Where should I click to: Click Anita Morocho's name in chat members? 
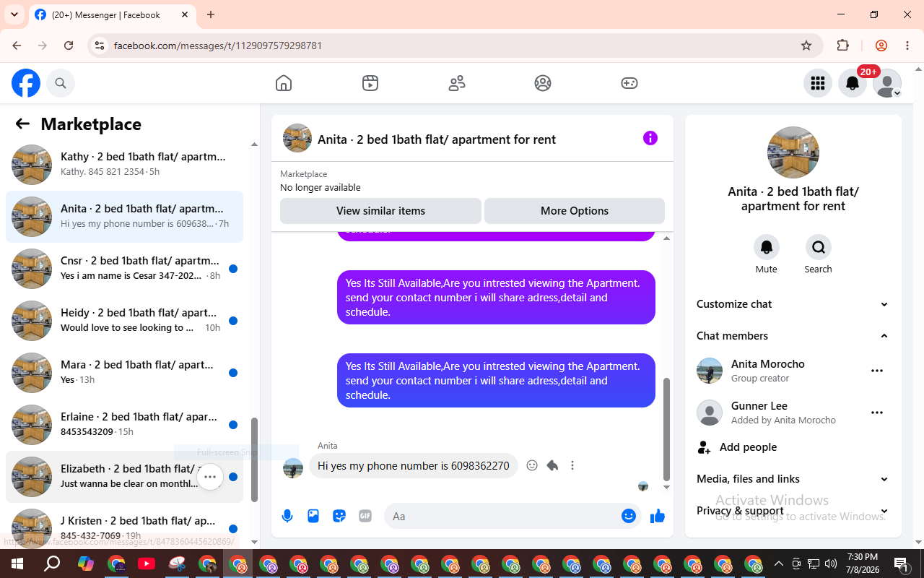tap(768, 364)
